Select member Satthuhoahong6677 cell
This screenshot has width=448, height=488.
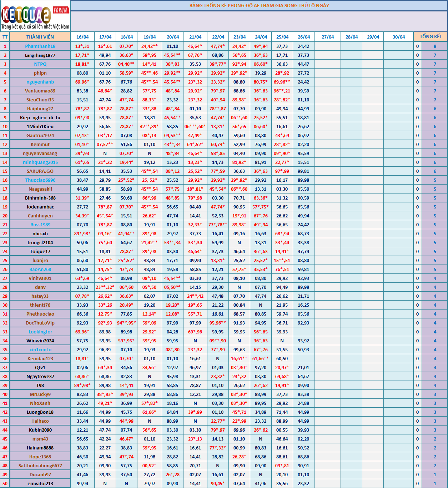tap(40, 466)
